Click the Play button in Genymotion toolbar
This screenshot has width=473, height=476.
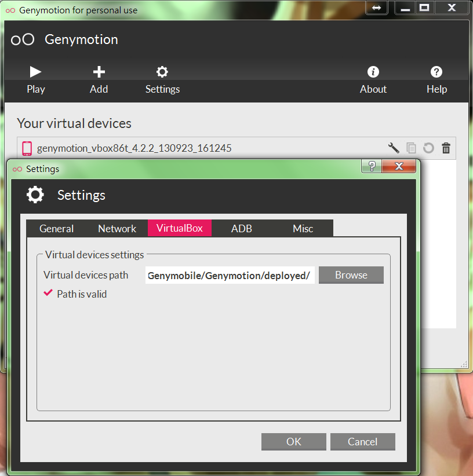pos(36,79)
